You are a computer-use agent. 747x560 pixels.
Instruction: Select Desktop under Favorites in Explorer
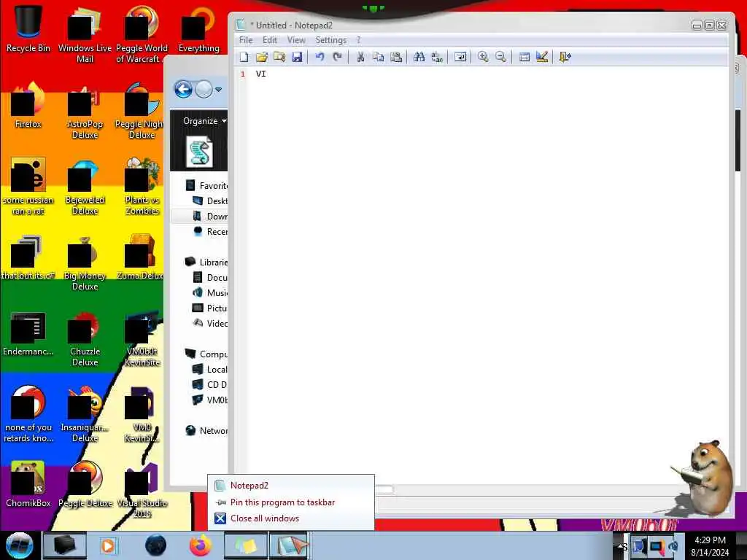click(209, 201)
